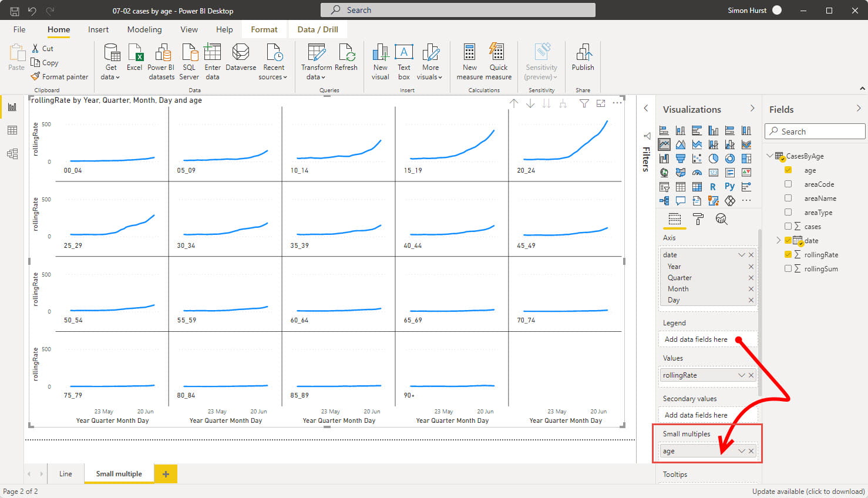The width and height of the screenshot is (868, 498).
Task: Enable the rollingSum field checkbox
Action: pos(788,269)
